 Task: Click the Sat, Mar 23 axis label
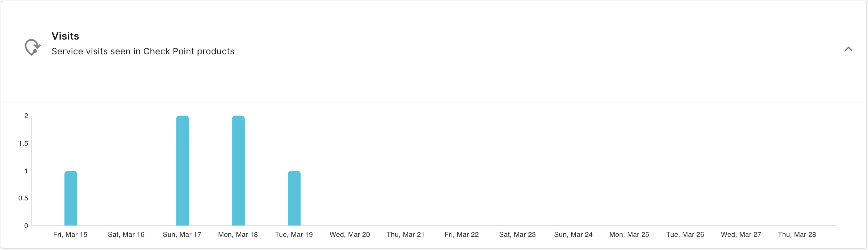point(517,235)
